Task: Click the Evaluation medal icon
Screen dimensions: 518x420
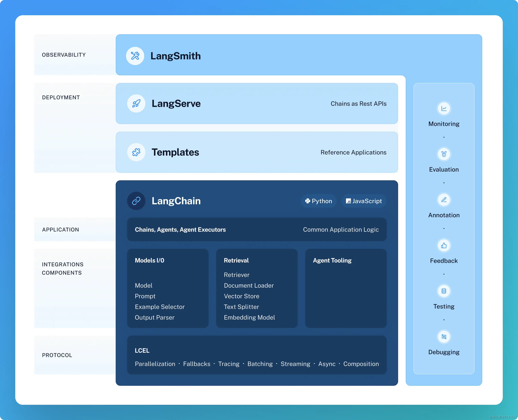Action: (444, 154)
